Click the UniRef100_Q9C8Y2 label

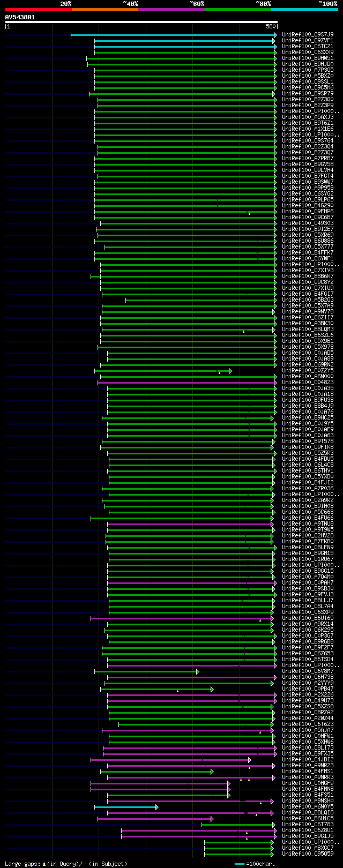click(308, 282)
